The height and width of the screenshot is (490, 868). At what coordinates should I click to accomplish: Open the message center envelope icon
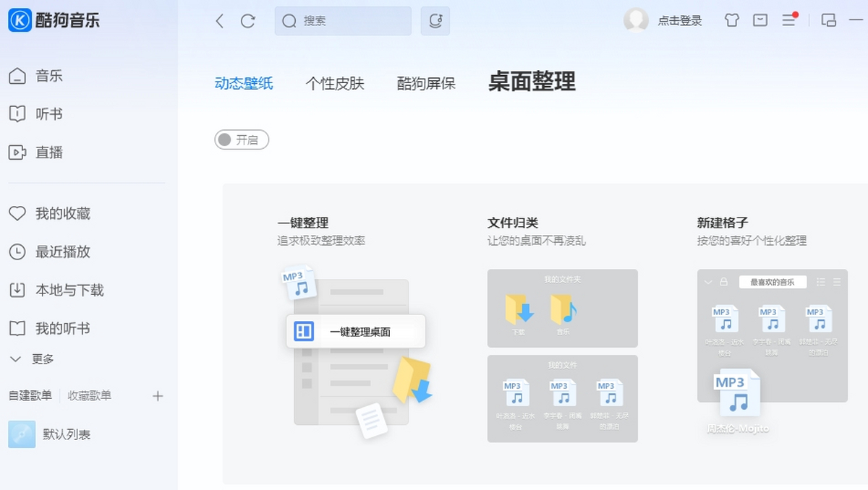tap(759, 21)
